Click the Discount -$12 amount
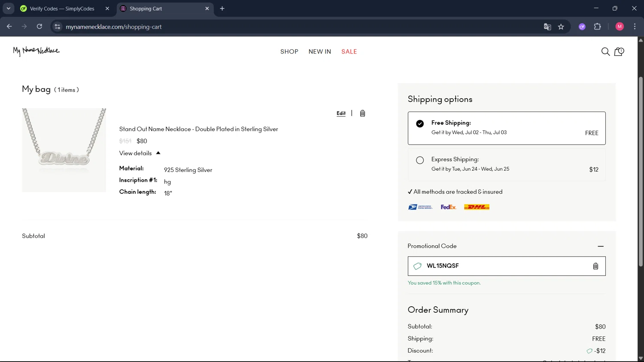 pyautogui.click(x=600, y=351)
